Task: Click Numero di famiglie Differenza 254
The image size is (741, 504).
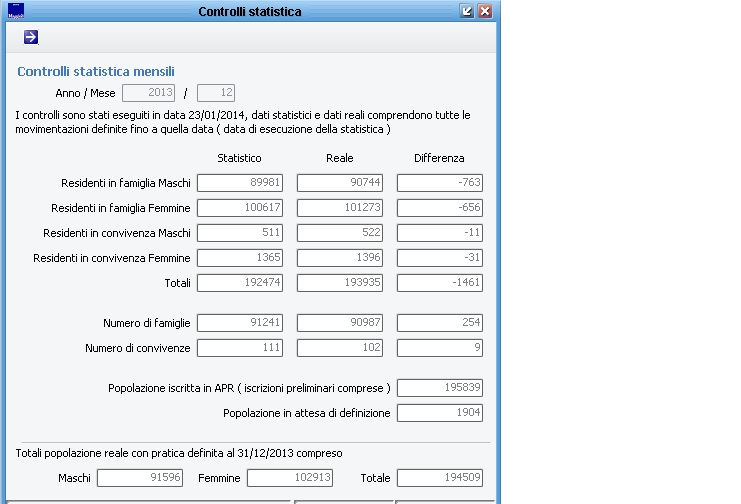Action: (x=440, y=323)
